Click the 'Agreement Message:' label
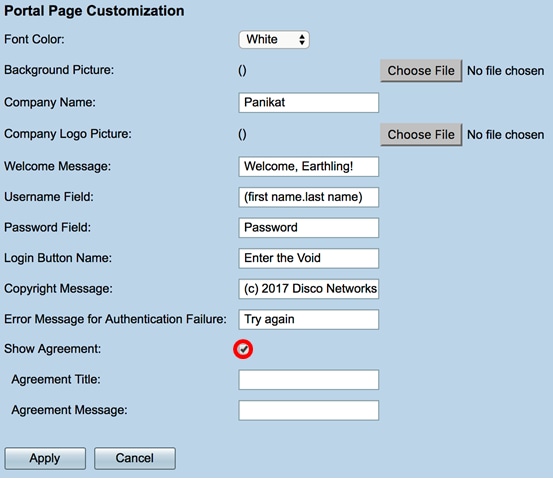This screenshot has width=553, height=479. point(69,410)
